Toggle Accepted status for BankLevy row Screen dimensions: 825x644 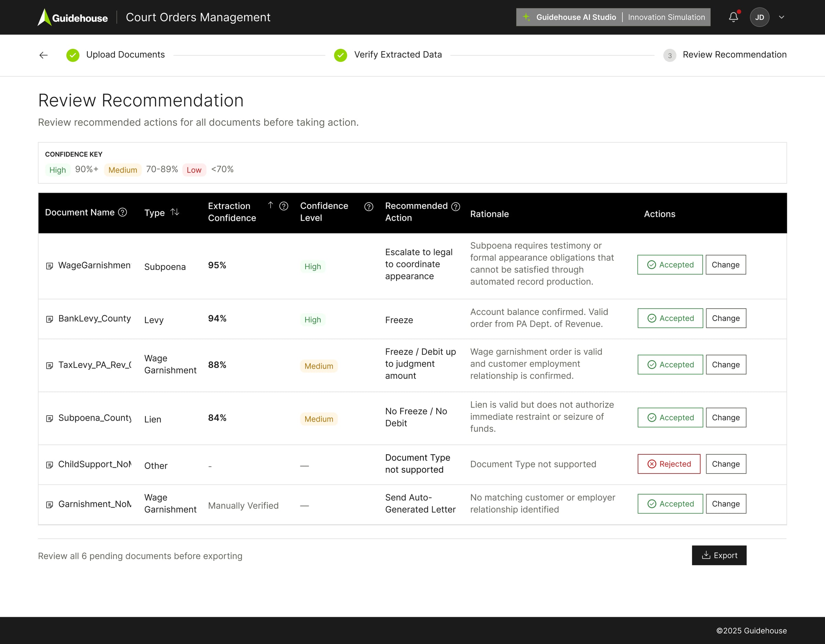point(670,318)
